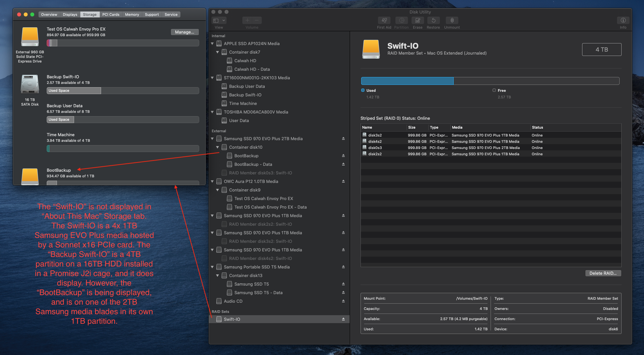The height and width of the screenshot is (355, 644).
Task: Click the Erase toolbar icon
Action: [x=417, y=20]
